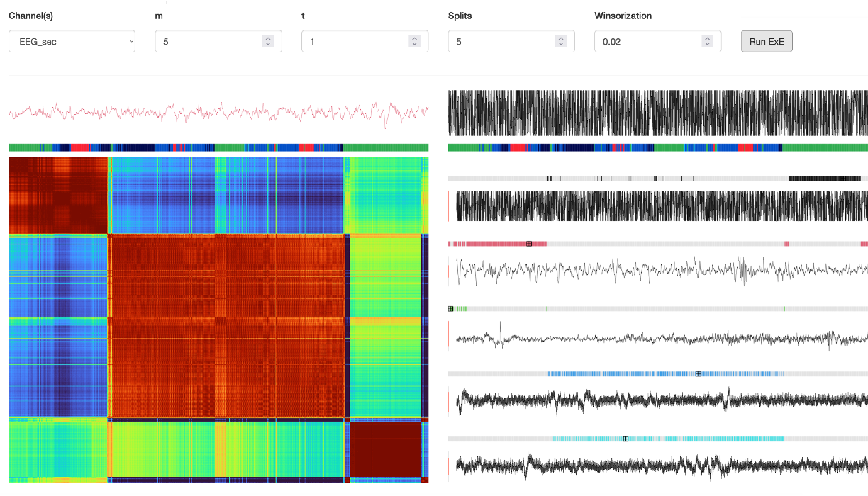Click the stepper arrows on the Winsorization field
This screenshot has width=868, height=496.
(x=707, y=42)
